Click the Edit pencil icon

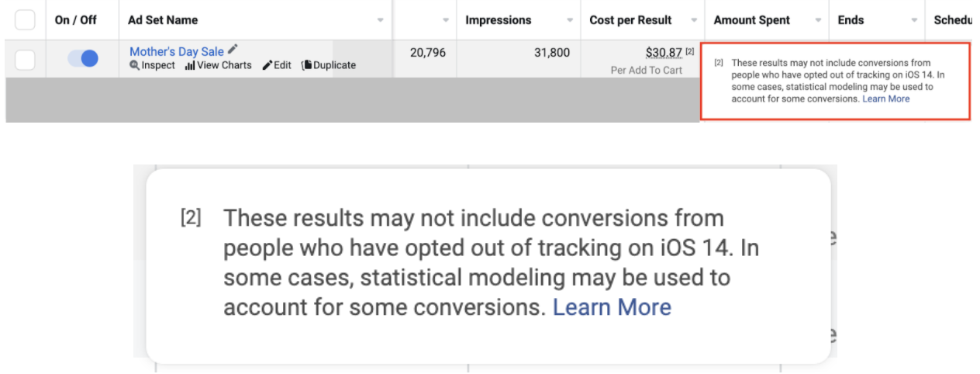coord(267,66)
